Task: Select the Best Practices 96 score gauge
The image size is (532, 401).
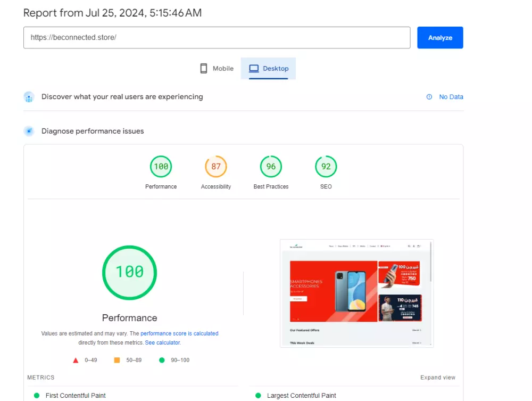Action: 271,166
